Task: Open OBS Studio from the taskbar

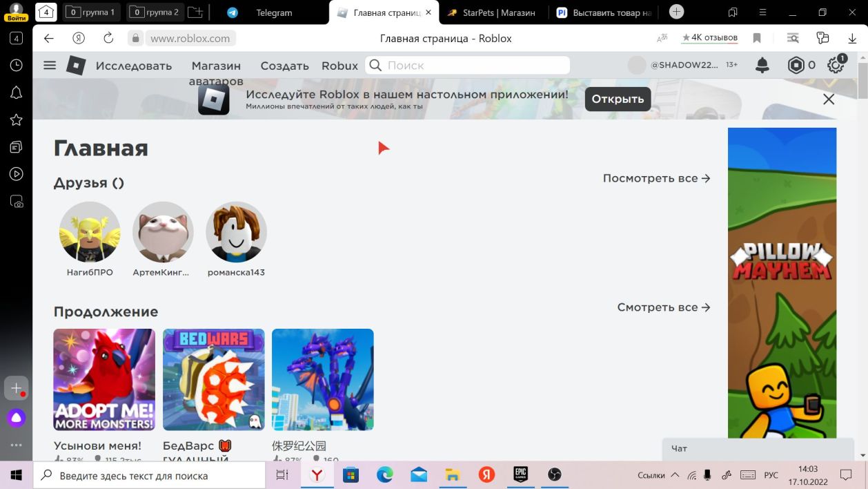Action: [x=554, y=475]
